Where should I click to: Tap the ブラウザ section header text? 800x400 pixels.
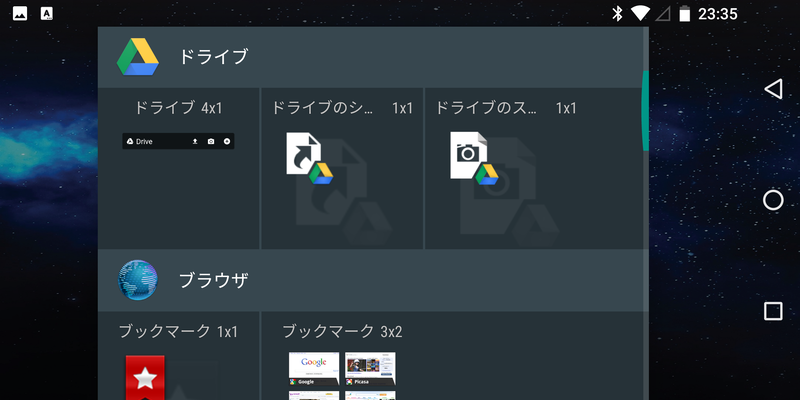[x=213, y=280]
